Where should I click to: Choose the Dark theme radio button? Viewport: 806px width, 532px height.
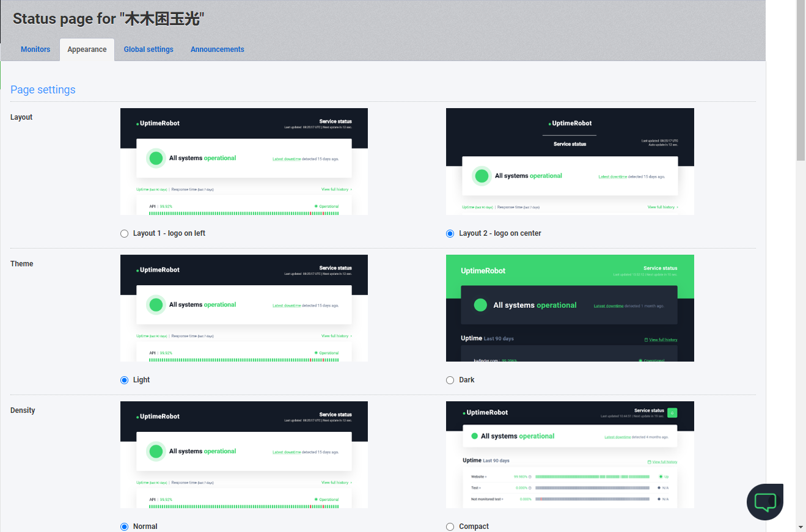pos(450,380)
